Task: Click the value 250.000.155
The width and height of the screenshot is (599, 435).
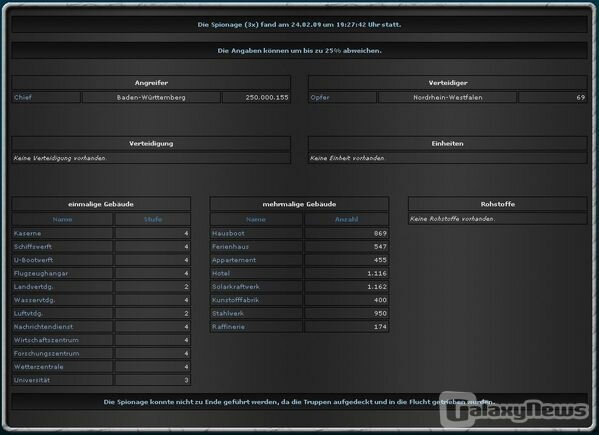Action: pos(267,97)
